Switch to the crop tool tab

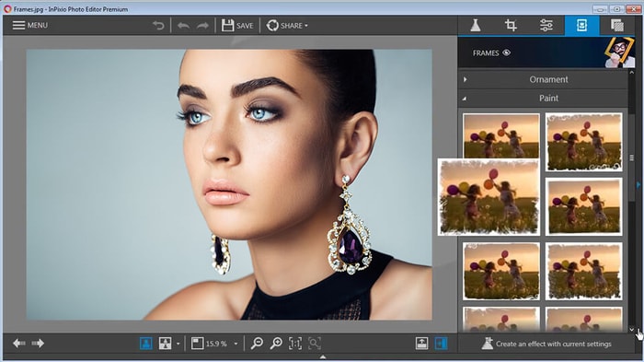pyautogui.click(x=511, y=26)
